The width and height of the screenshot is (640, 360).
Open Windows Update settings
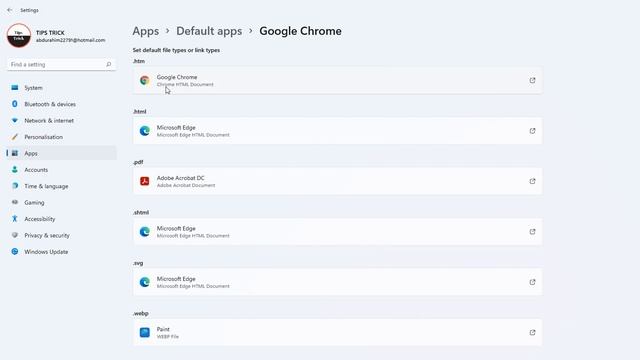62,252
